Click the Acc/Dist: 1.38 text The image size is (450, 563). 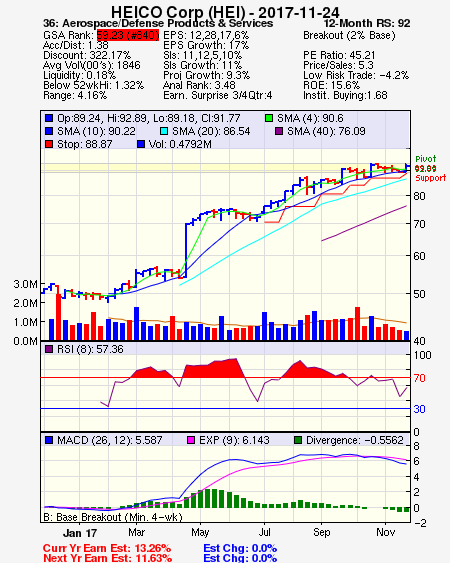(76, 45)
